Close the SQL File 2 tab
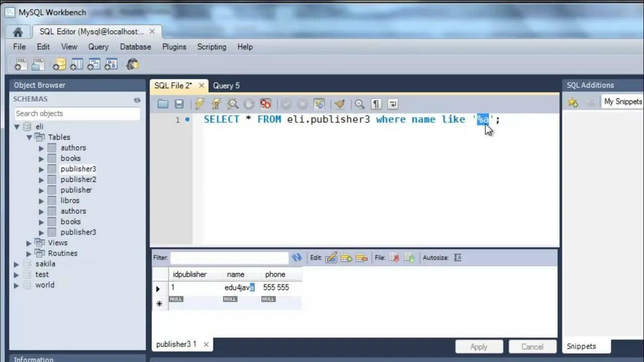The width and height of the screenshot is (644, 362). coord(201,85)
